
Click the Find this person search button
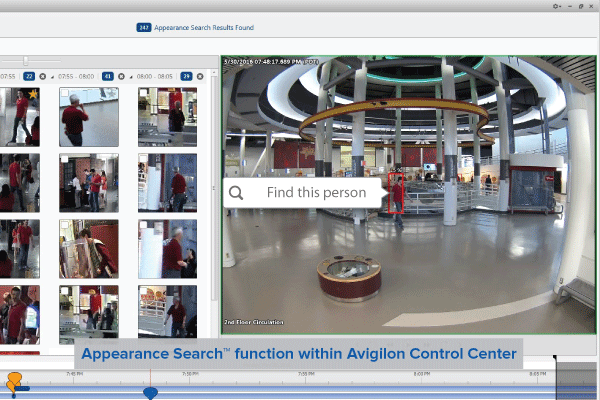[302, 193]
